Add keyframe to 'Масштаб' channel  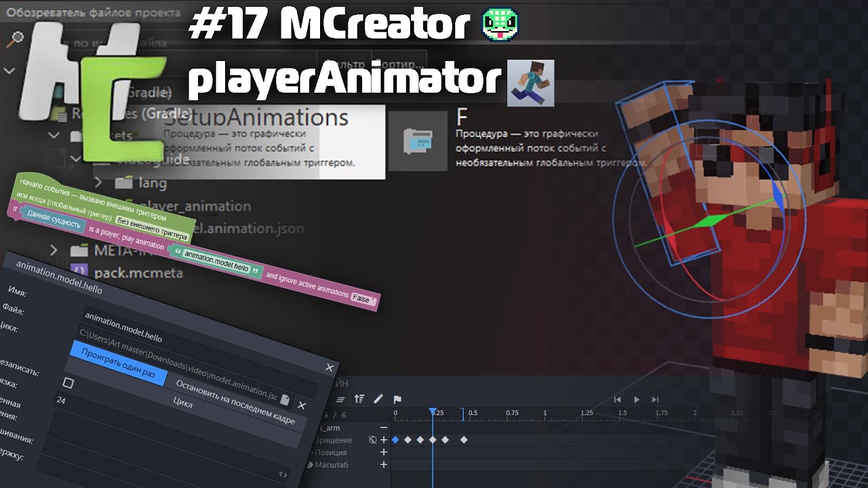[x=383, y=464]
